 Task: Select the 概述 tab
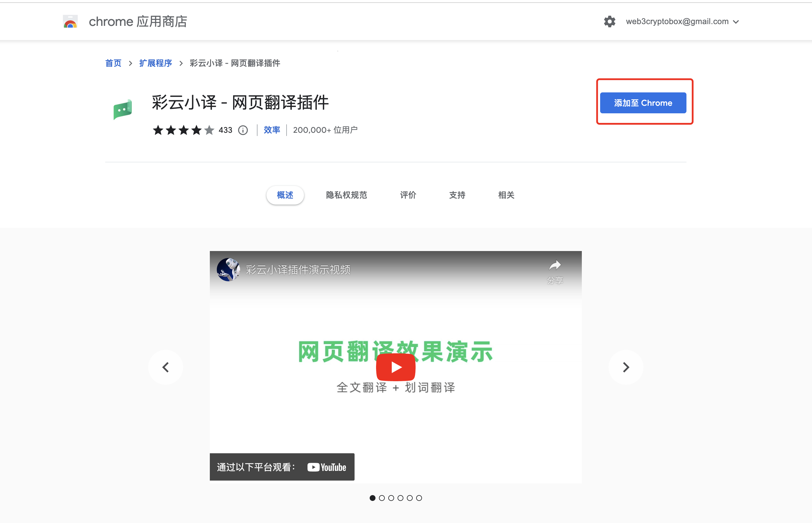(285, 195)
